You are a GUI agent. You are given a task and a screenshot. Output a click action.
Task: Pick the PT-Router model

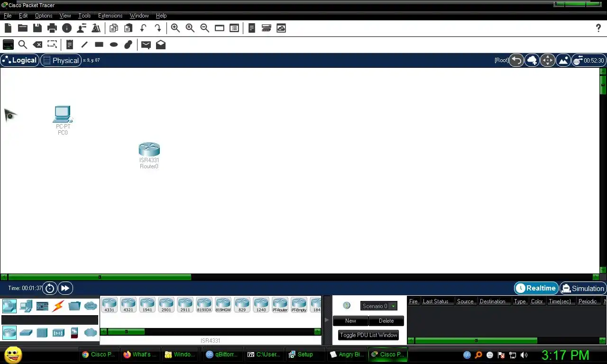[x=280, y=305]
